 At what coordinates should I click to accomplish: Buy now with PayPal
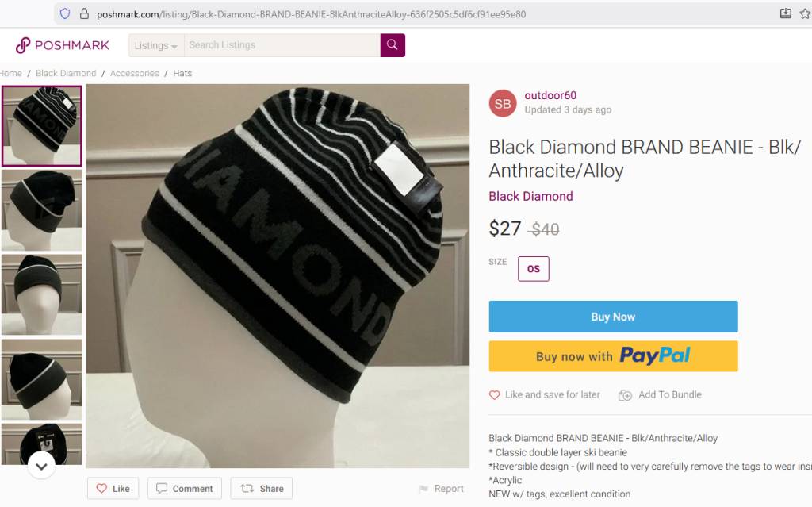point(613,356)
